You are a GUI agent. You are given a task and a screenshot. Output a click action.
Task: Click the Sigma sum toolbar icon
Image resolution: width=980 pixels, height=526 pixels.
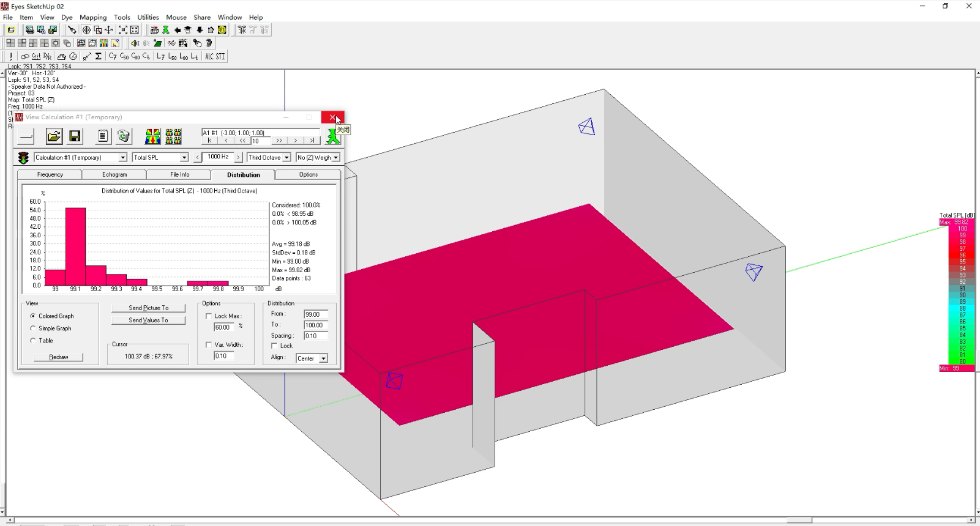pyautogui.click(x=98, y=56)
